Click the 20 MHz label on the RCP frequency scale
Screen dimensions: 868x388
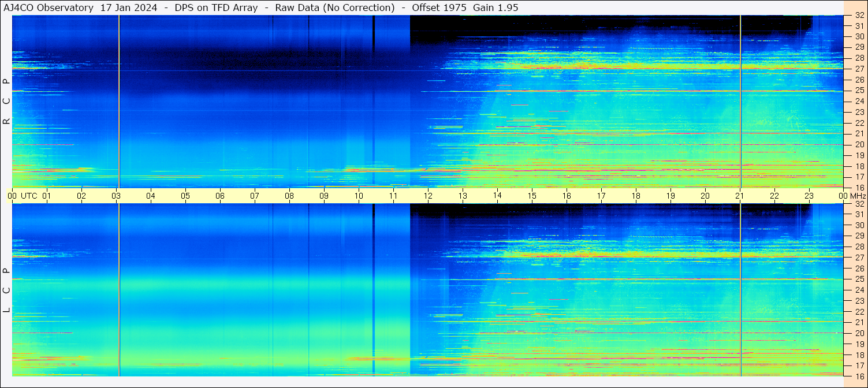(x=859, y=144)
